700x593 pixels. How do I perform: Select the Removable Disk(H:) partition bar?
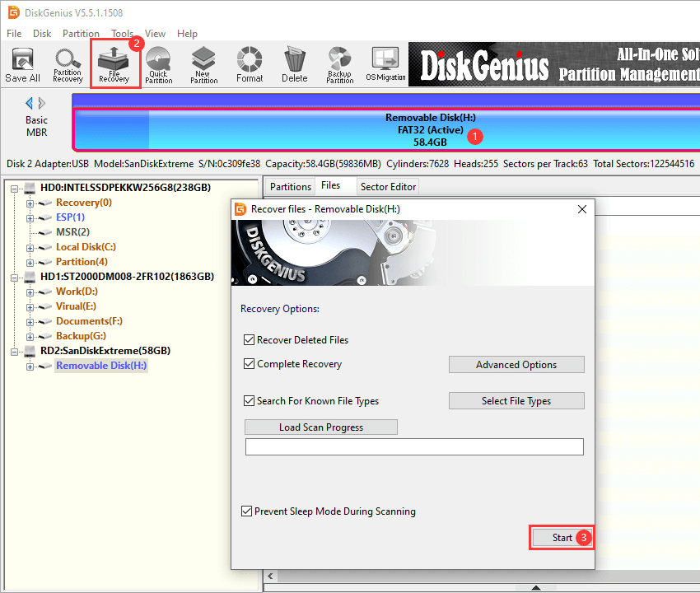click(386, 130)
